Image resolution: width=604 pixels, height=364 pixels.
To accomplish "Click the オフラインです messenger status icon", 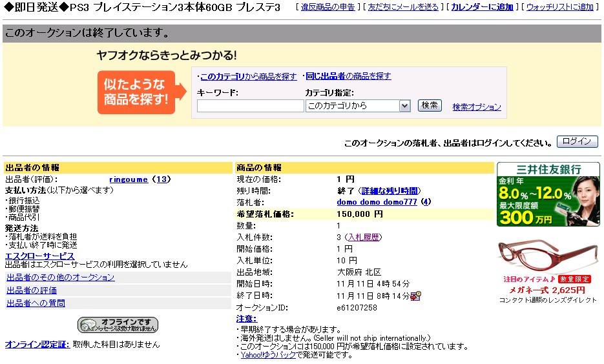I will (118, 325).
